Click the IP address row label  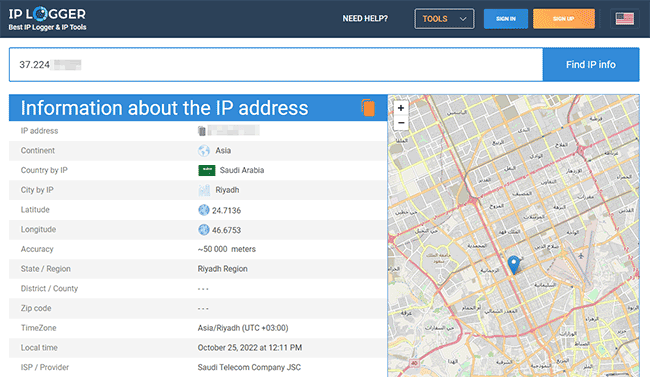[x=39, y=131]
